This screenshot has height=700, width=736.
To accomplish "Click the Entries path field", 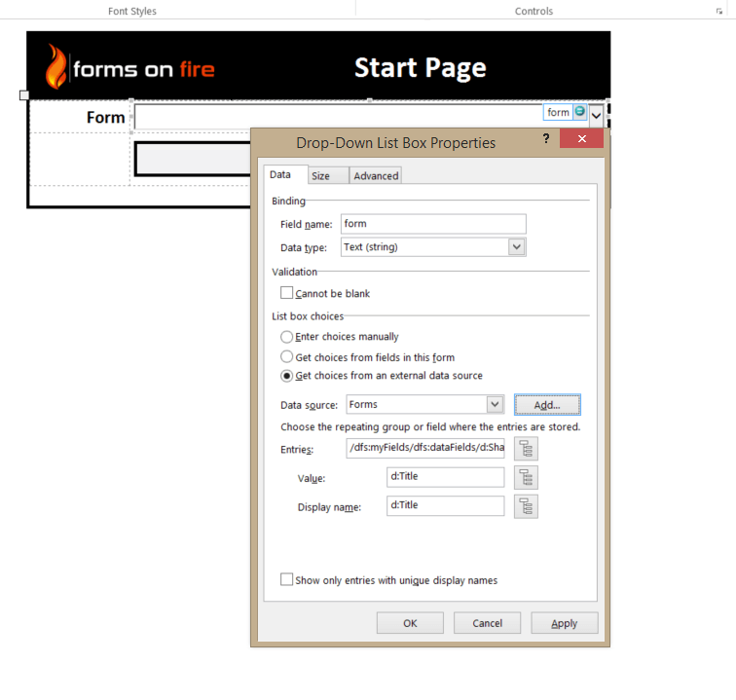I will point(425,448).
